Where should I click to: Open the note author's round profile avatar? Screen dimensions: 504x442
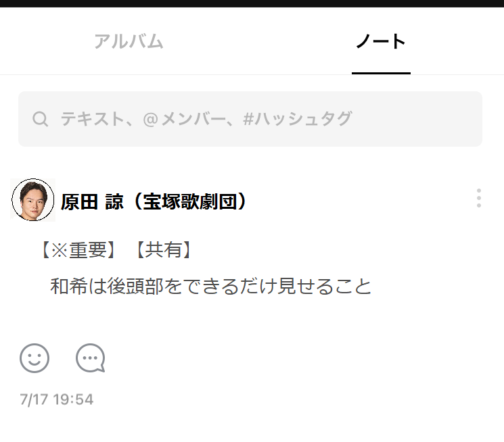(x=32, y=200)
